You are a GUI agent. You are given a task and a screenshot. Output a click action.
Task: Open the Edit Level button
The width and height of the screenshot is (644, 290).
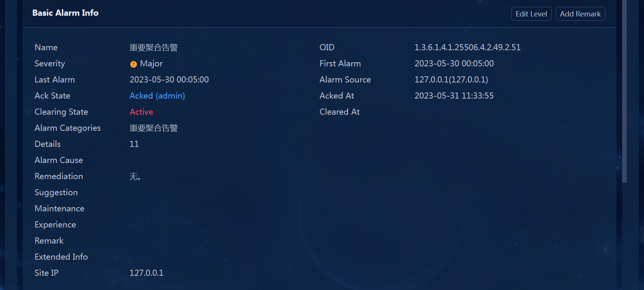(x=531, y=14)
